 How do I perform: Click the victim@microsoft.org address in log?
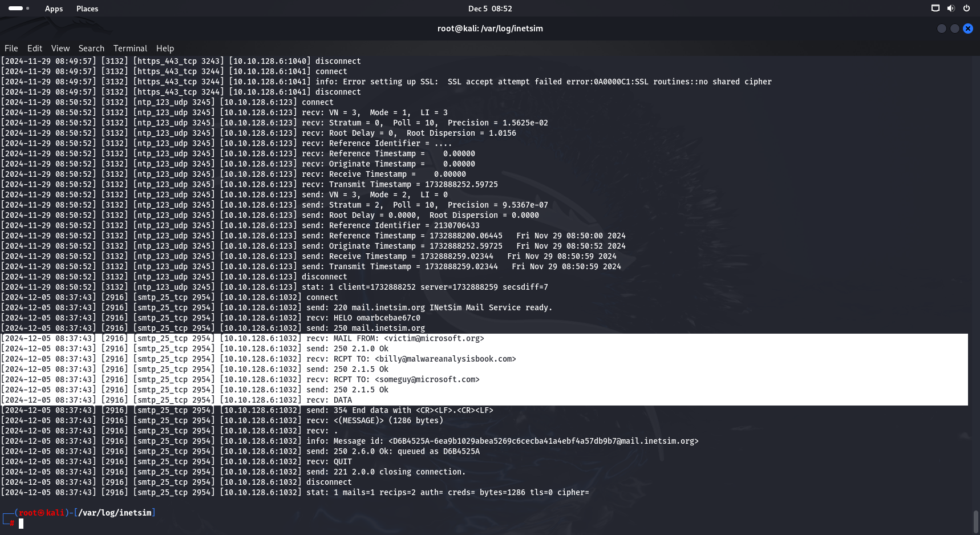coord(434,339)
